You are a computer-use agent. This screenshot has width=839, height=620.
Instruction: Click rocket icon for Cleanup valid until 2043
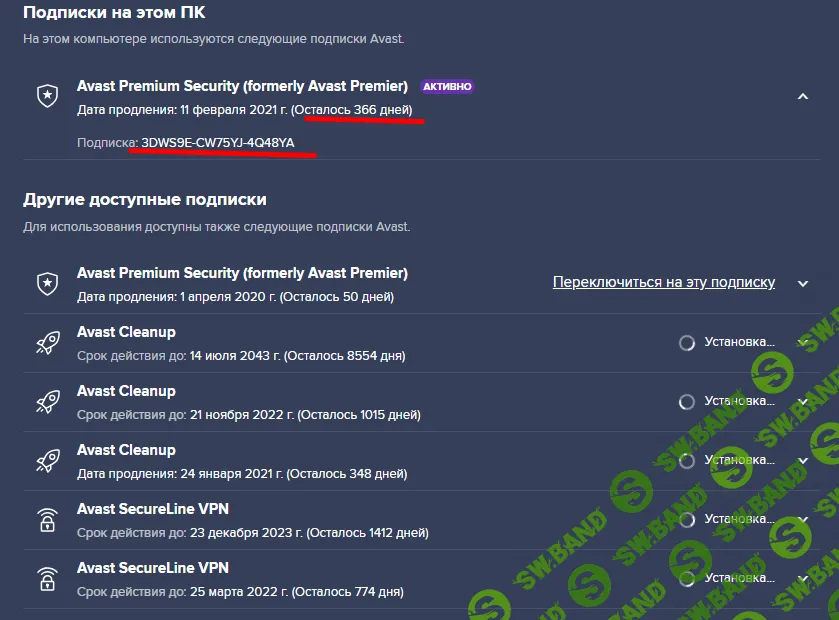(x=46, y=343)
